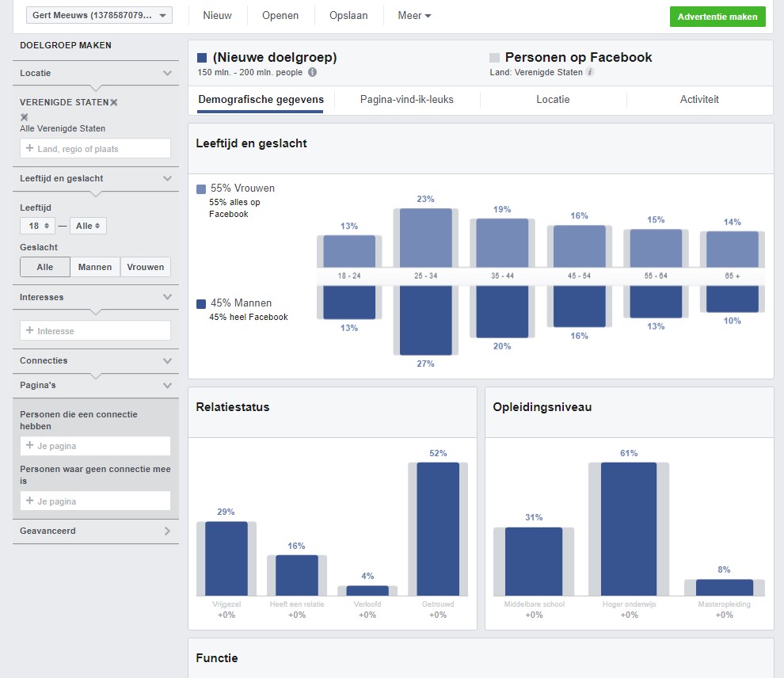The height and width of the screenshot is (678, 784).
Task: Click the 55 - 64 Vrouwen bar (15%)
Action: pyautogui.click(x=656, y=249)
